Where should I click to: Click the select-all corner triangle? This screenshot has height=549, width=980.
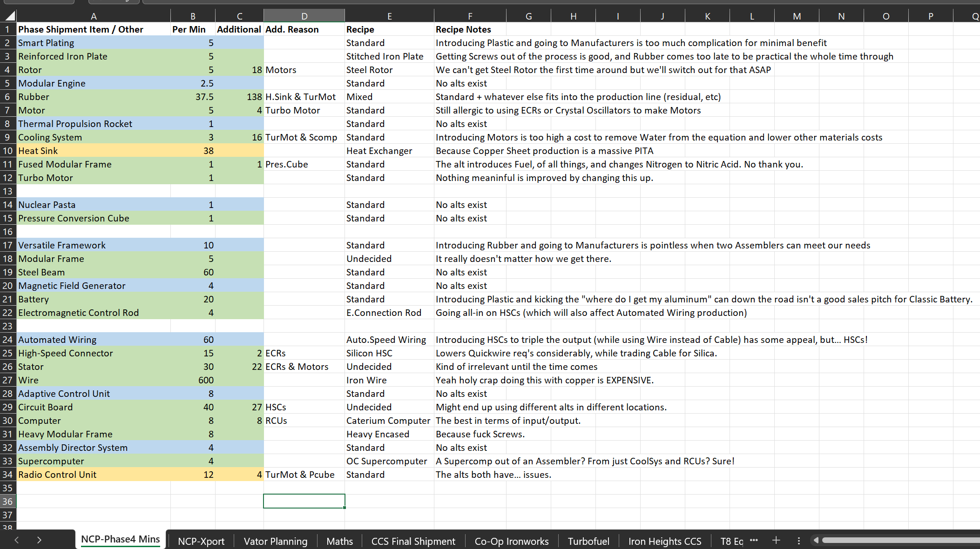[x=10, y=16]
